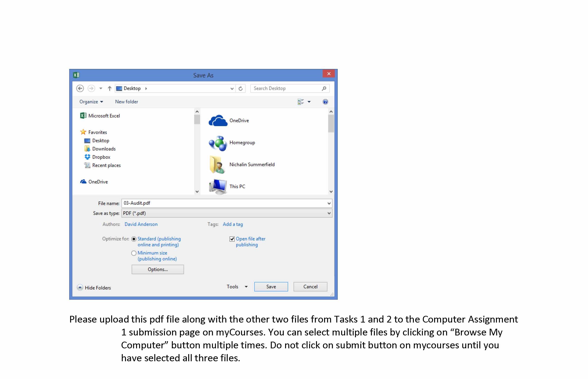Click New folder in the toolbar
Screen dimensions: 588x379
point(126,102)
